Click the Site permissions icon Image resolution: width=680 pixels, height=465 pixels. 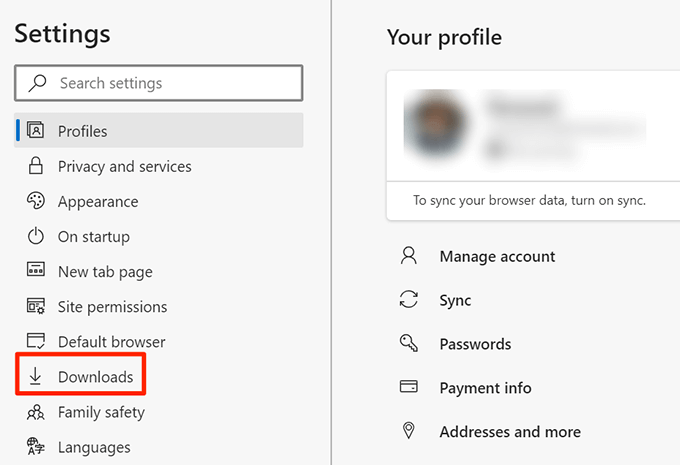(x=36, y=307)
